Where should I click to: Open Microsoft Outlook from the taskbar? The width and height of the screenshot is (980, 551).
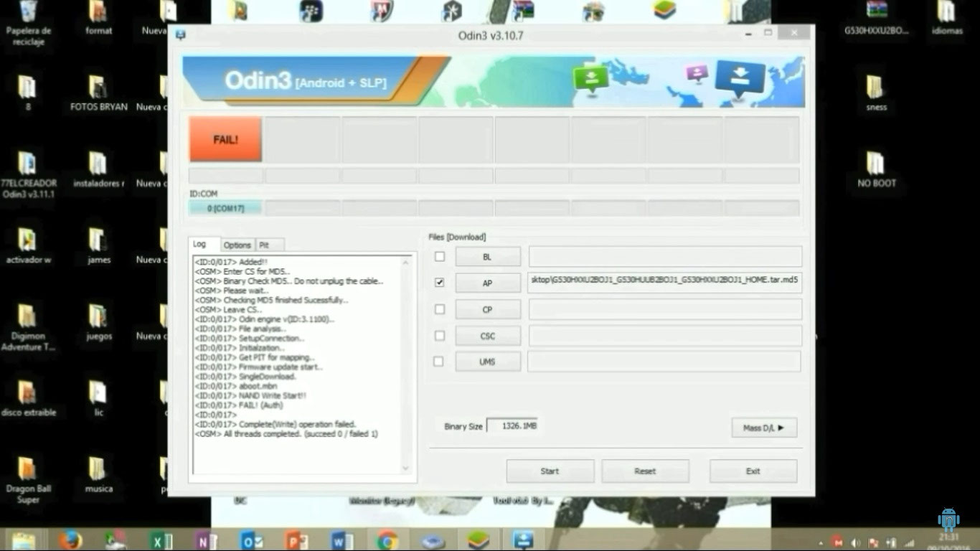click(251, 539)
